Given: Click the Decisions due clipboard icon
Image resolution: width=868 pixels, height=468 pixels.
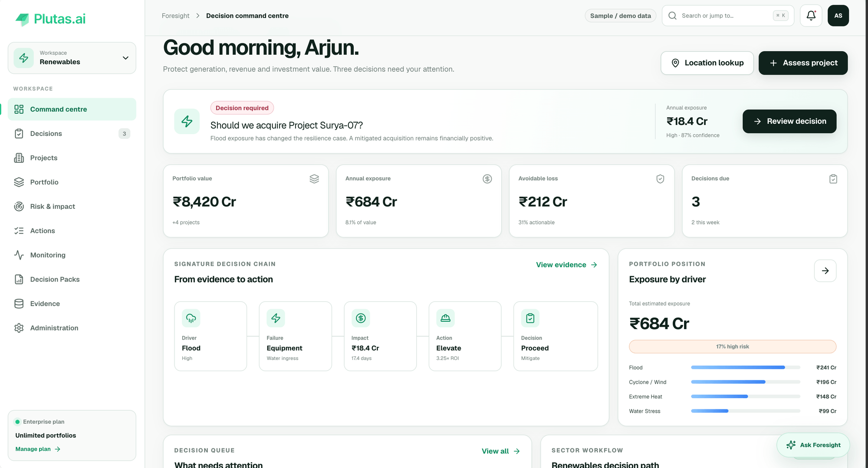Looking at the screenshot, I should coord(833,179).
